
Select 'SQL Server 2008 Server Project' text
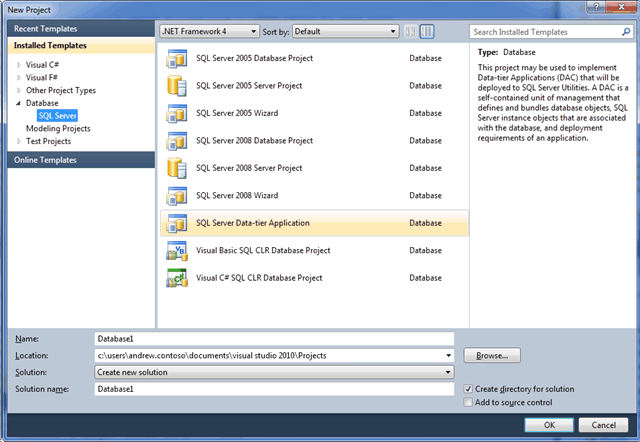(x=249, y=168)
